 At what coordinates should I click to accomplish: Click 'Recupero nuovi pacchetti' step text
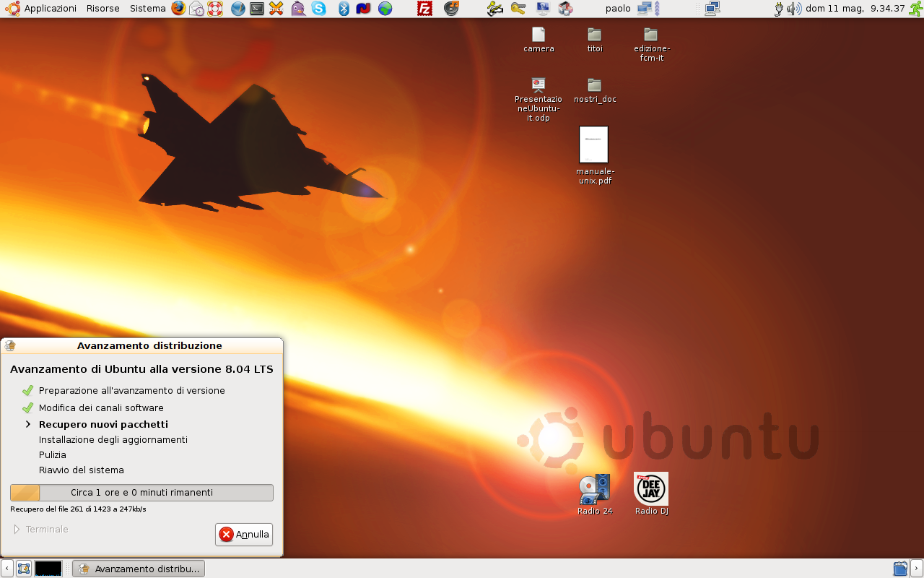[103, 424]
